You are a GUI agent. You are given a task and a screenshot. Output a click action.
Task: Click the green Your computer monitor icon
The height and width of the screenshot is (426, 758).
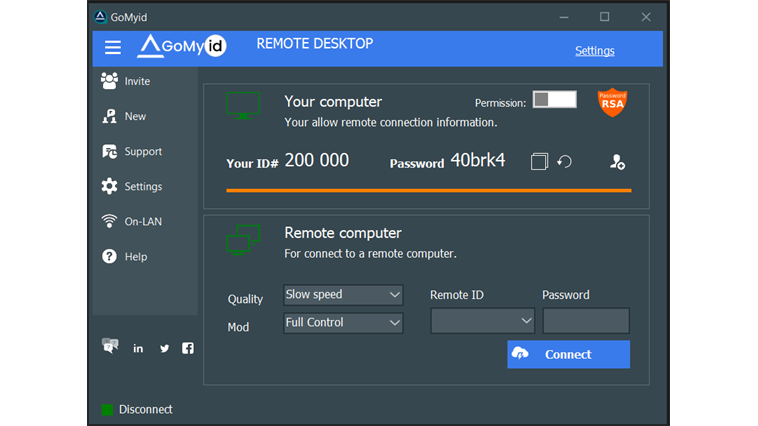(x=243, y=105)
